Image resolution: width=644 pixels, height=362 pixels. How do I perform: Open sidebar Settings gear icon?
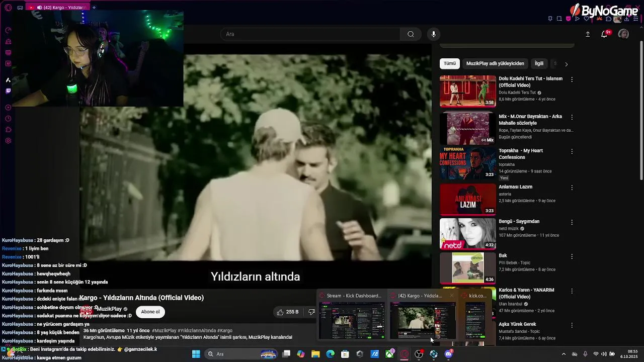[8, 141]
